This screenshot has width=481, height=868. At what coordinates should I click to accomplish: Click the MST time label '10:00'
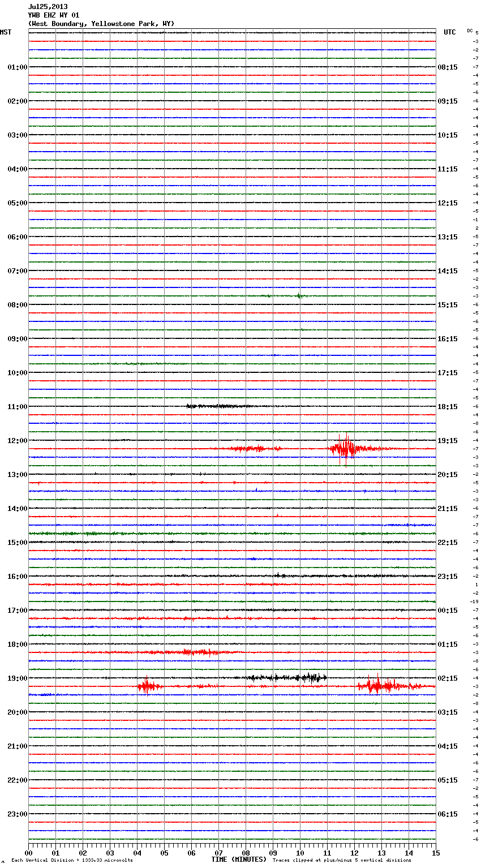[x=18, y=373]
